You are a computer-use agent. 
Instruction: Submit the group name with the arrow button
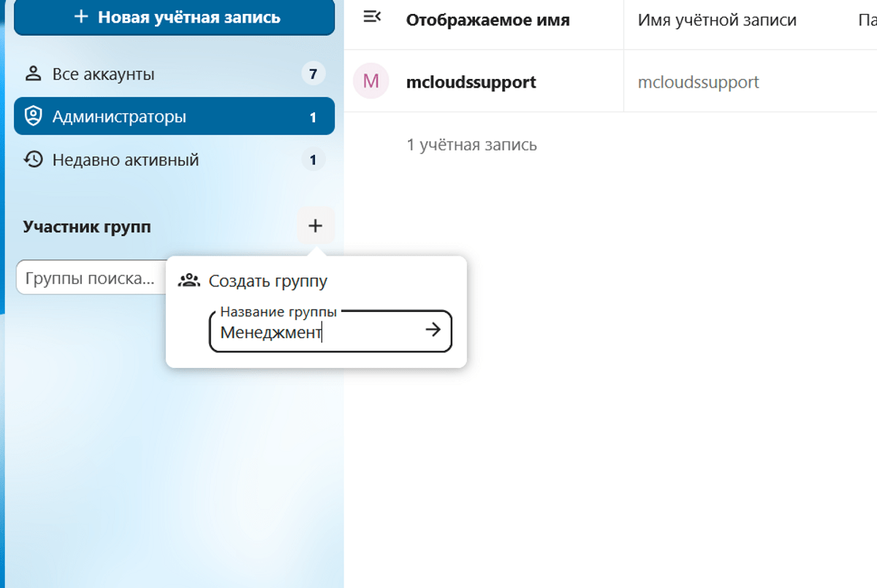click(433, 330)
